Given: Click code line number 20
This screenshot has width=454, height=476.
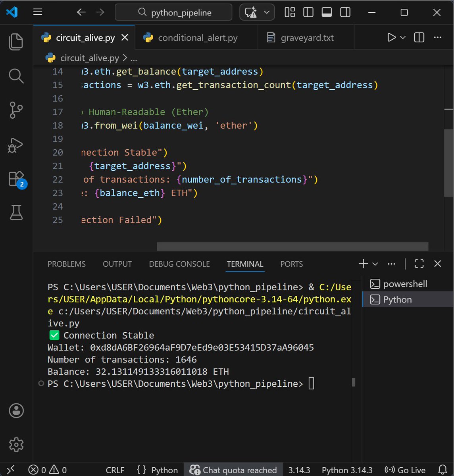Looking at the screenshot, I should point(58,152).
